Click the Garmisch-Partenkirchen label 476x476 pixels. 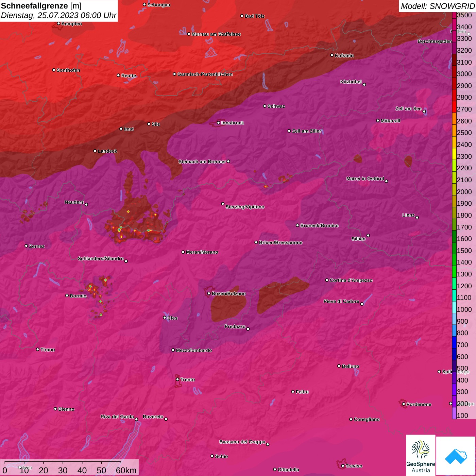point(205,74)
